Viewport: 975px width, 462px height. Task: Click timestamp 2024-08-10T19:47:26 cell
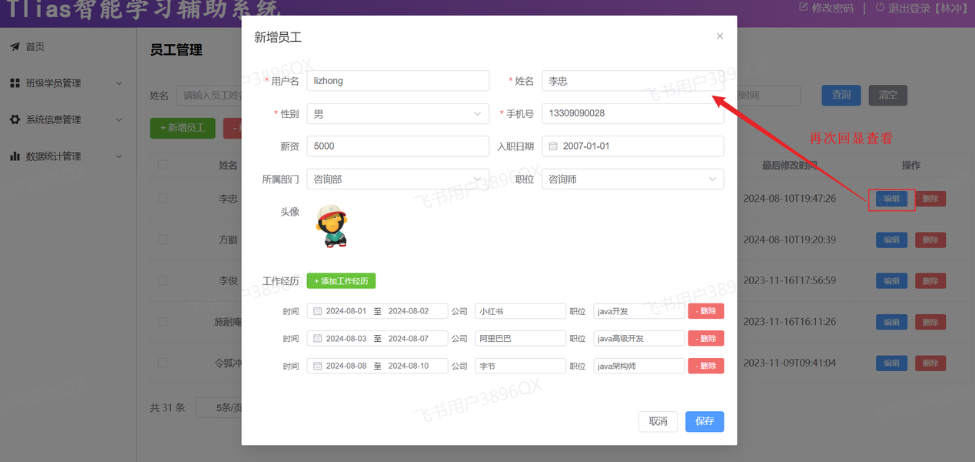(x=790, y=198)
